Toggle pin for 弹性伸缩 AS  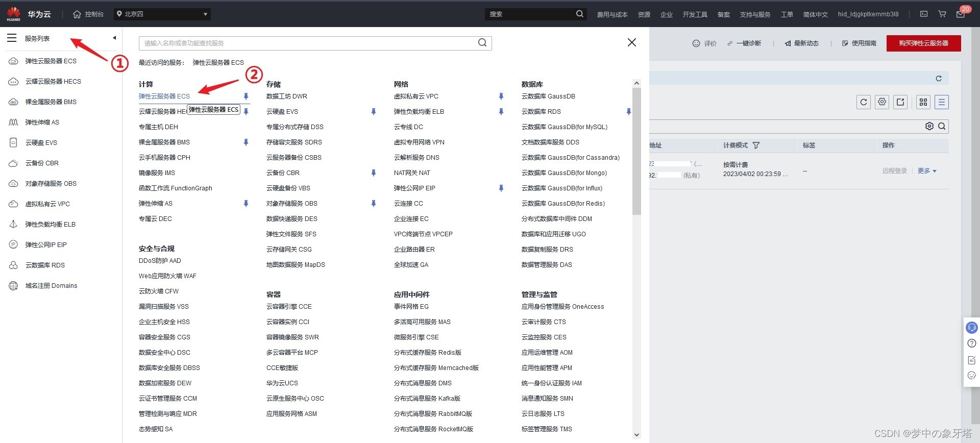pyautogui.click(x=246, y=204)
